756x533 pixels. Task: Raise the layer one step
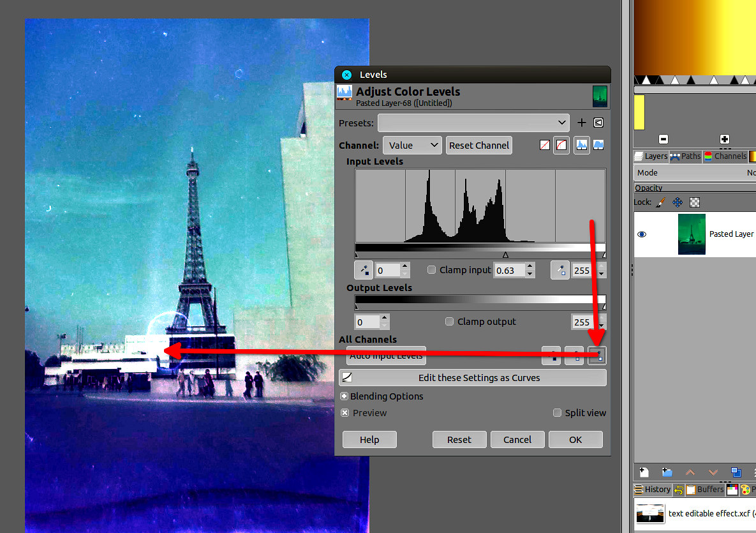pos(690,472)
